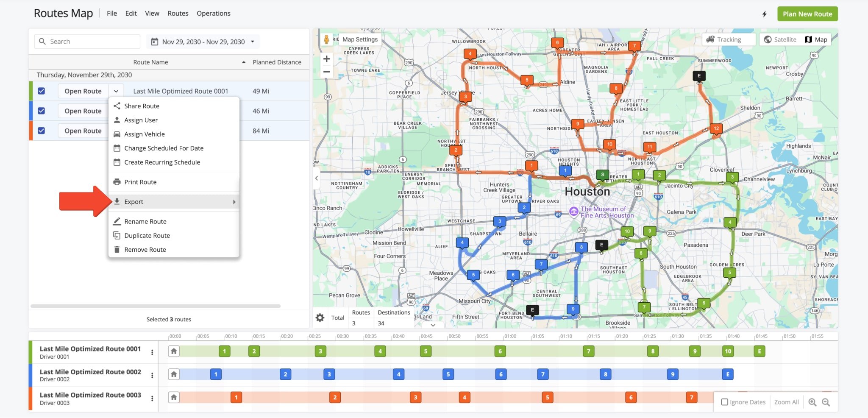Toggle Tracking on the map
The height and width of the screenshot is (418, 868).
[x=729, y=39]
